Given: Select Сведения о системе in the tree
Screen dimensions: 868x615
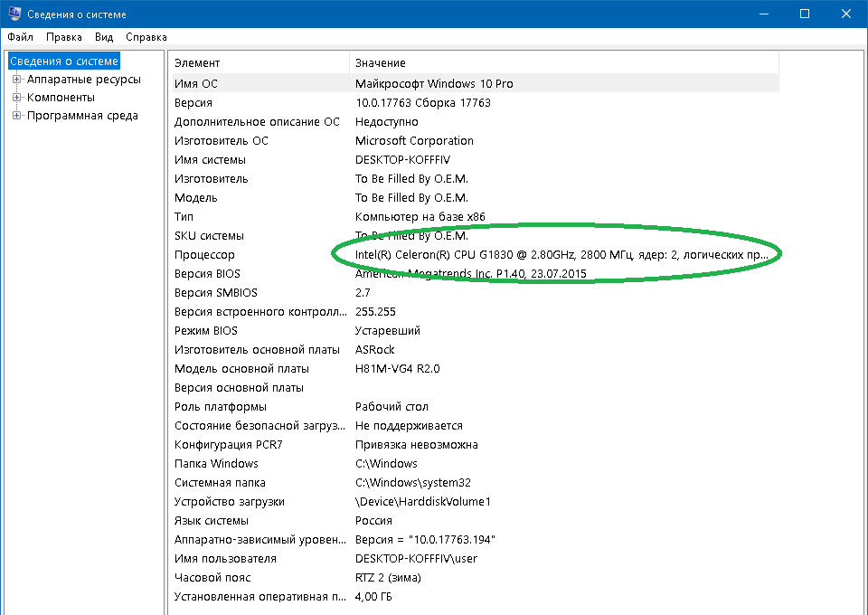Looking at the screenshot, I should pyautogui.click(x=63, y=61).
